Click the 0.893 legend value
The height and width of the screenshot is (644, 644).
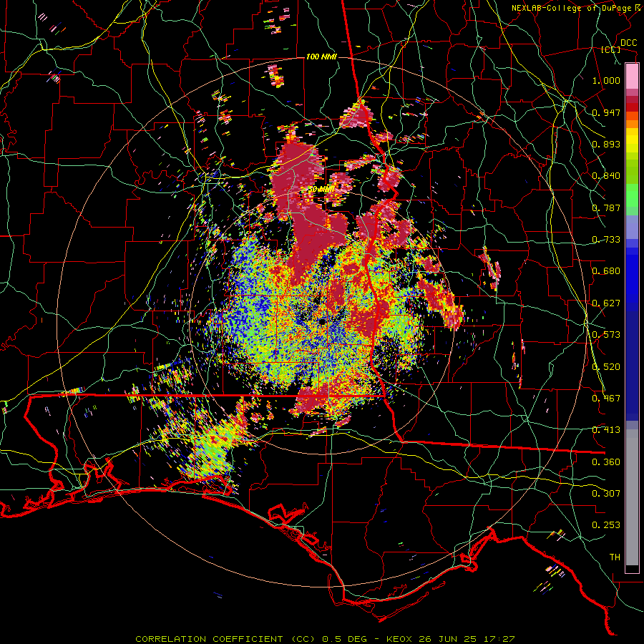click(x=606, y=144)
